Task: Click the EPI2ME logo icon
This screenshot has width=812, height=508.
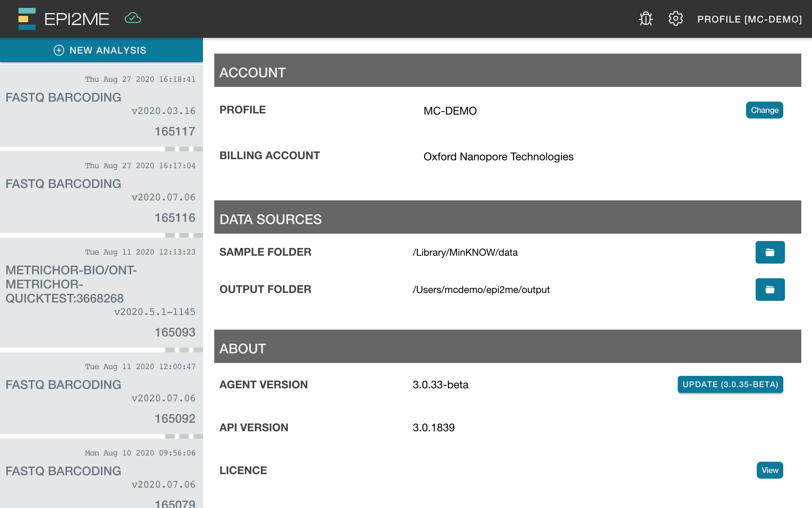Action: click(x=27, y=19)
